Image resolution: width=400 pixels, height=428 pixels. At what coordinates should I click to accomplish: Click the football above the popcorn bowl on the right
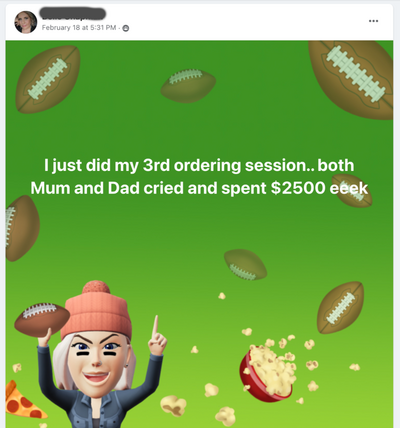[340, 307]
